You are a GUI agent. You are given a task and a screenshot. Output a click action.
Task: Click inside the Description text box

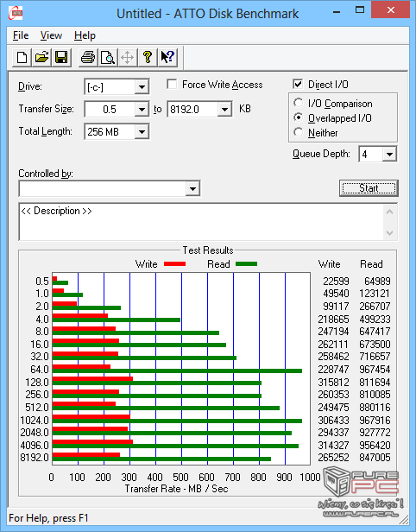point(202,222)
